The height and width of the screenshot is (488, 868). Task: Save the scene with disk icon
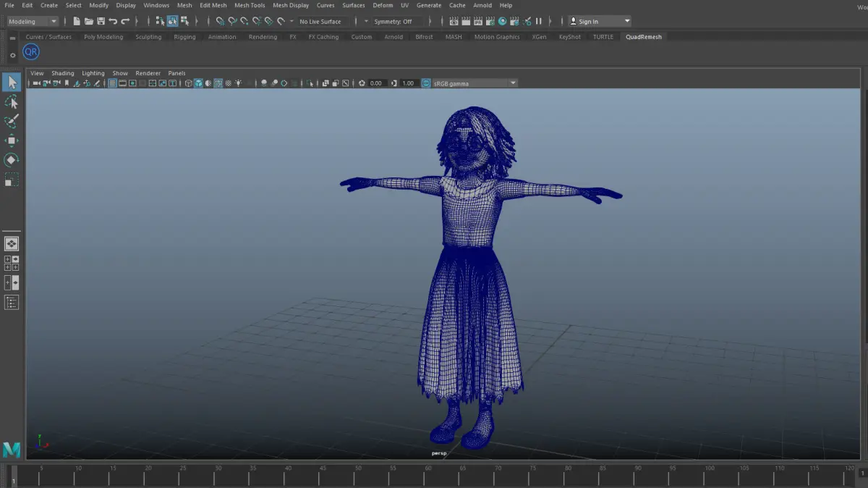[101, 21]
